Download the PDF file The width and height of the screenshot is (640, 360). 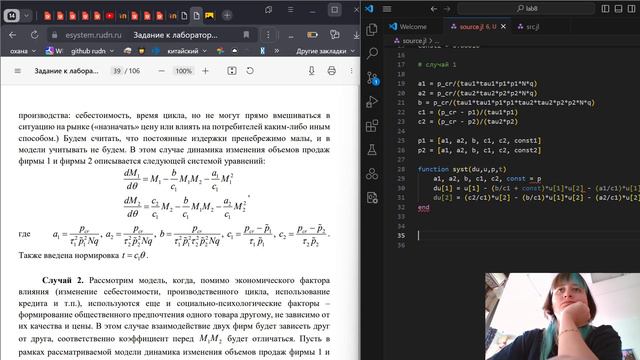click(x=311, y=71)
